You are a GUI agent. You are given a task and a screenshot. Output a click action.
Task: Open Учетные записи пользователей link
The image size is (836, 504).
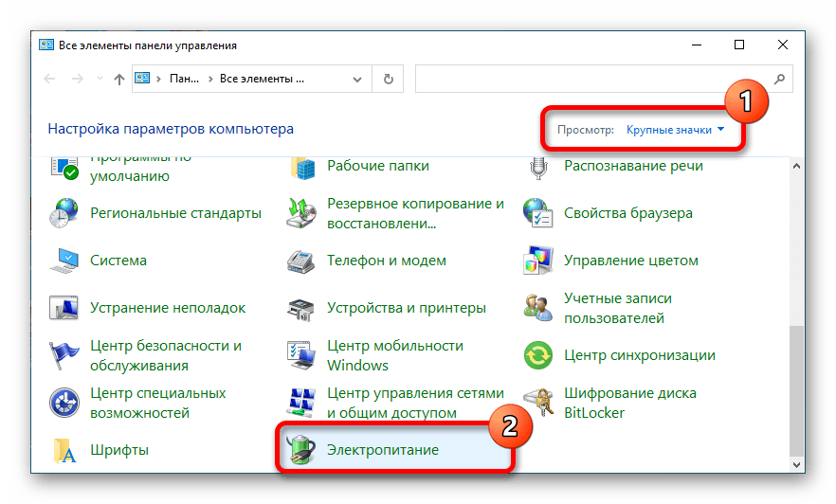point(616,308)
